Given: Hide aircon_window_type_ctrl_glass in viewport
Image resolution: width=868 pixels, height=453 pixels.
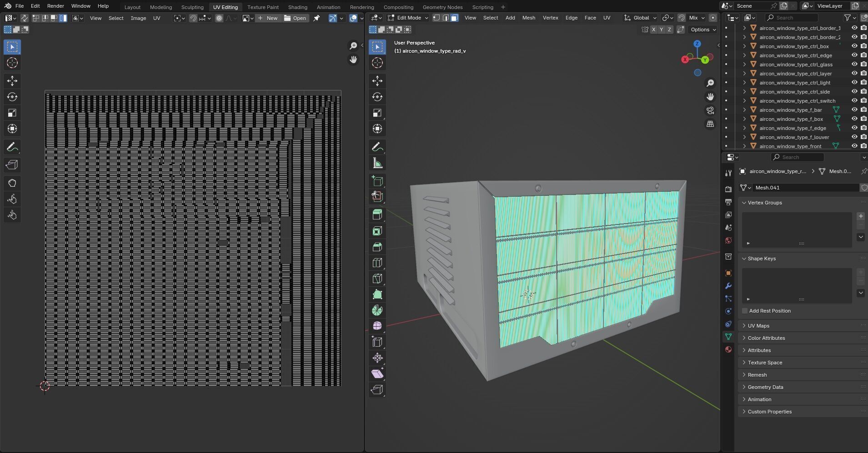Looking at the screenshot, I should [854, 64].
